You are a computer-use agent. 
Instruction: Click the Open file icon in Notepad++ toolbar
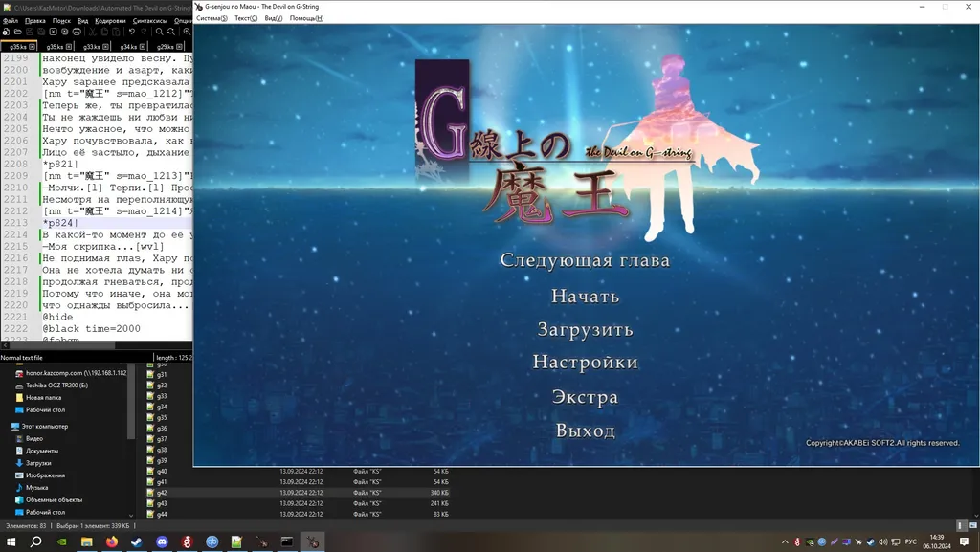[x=17, y=32]
